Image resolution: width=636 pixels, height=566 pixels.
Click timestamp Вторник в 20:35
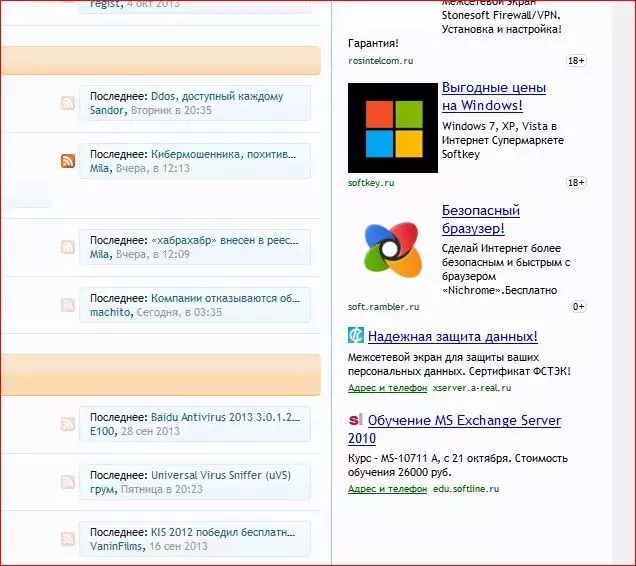click(x=171, y=110)
